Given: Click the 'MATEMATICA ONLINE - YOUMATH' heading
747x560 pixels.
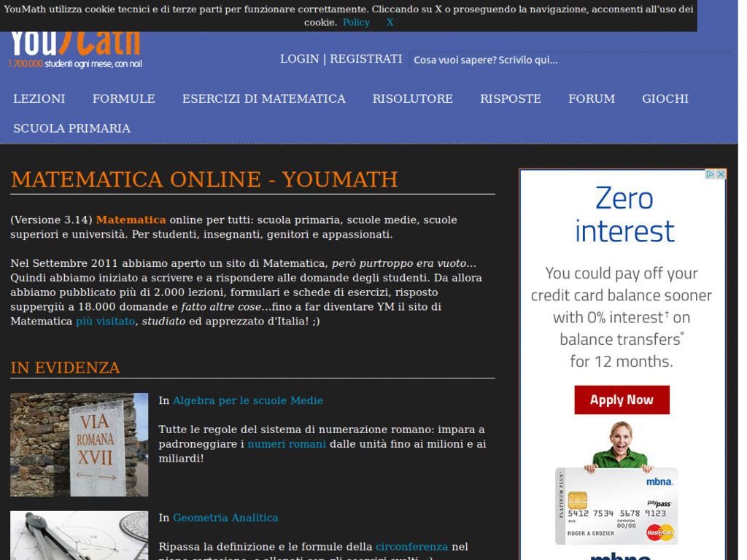Looking at the screenshot, I should 204,179.
